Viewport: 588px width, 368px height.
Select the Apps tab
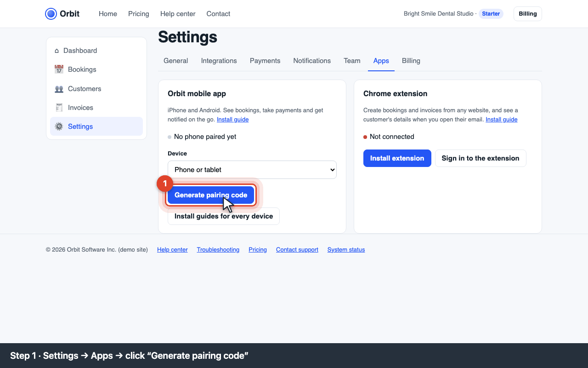tap(381, 61)
